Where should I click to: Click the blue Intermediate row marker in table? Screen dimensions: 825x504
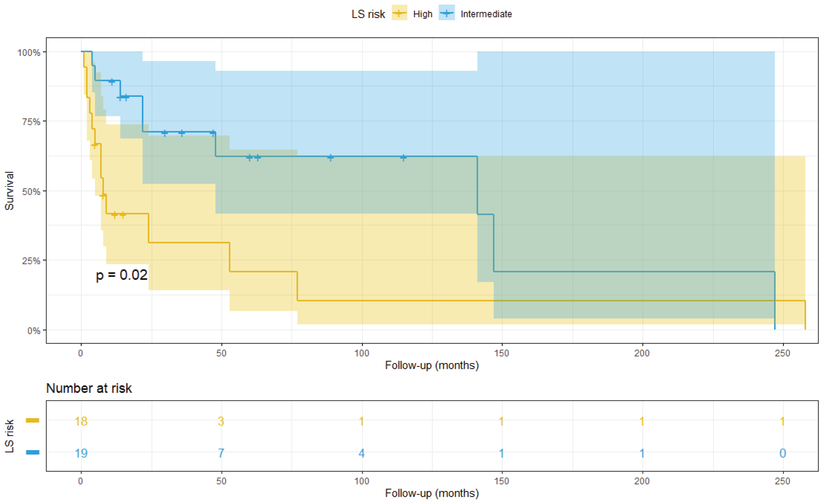(x=32, y=453)
